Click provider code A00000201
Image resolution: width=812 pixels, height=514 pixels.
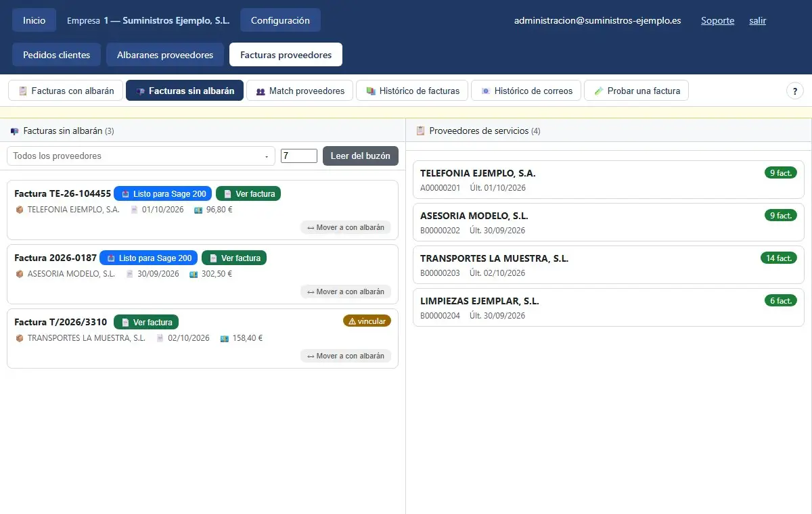440,188
